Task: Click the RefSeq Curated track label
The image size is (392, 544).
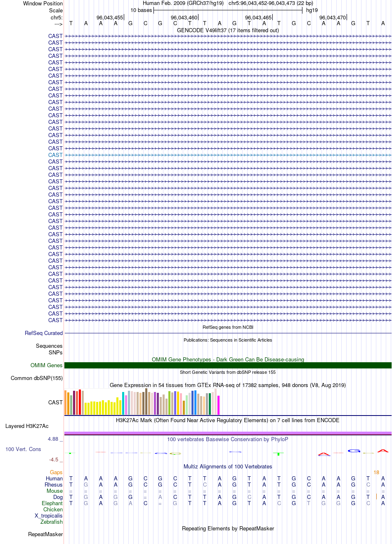Action: point(44,333)
